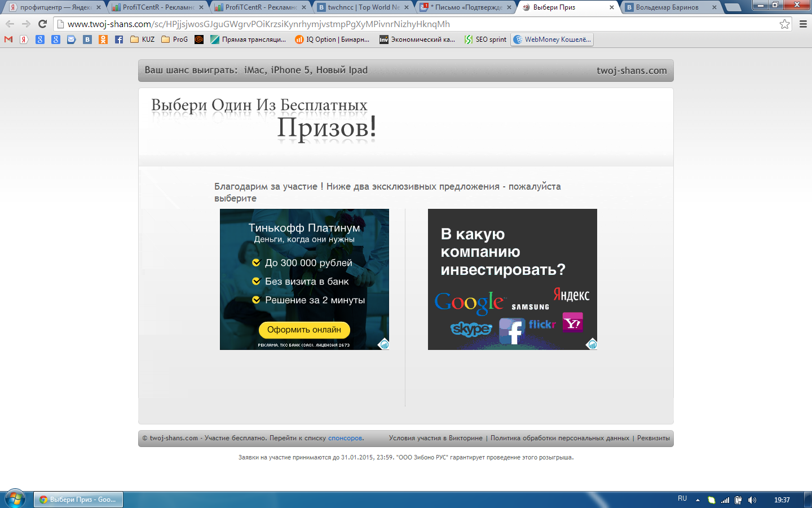Viewport: 812px width, 508px height.
Task: Follow the спонсоров link in footer
Action: click(345, 438)
